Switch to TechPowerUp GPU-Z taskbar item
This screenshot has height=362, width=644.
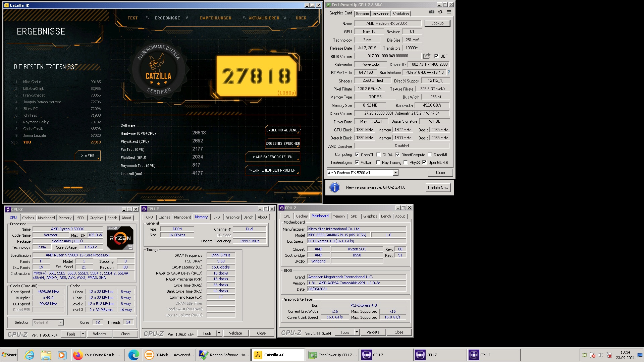tap(332, 355)
